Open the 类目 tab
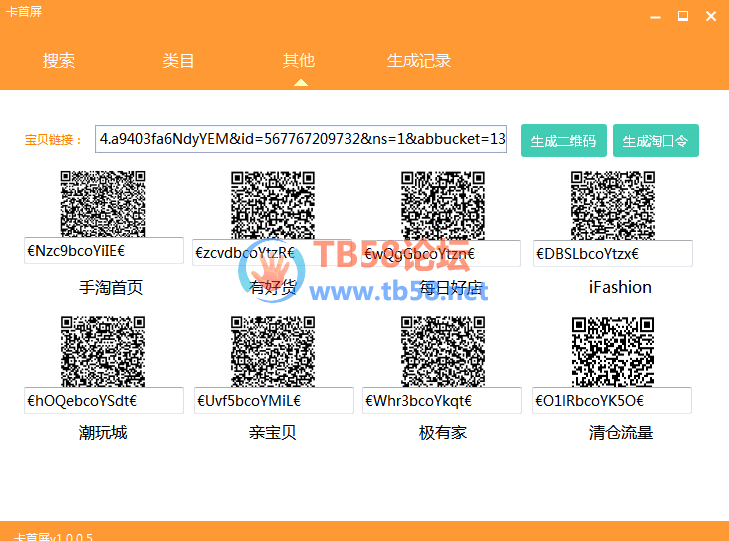 pos(178,61)
